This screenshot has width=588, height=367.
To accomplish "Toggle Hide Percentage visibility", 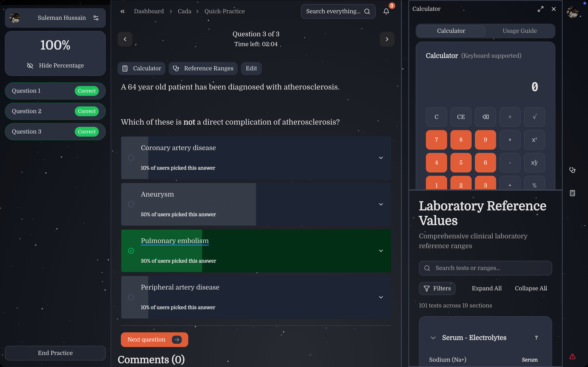I will point(55,65).
